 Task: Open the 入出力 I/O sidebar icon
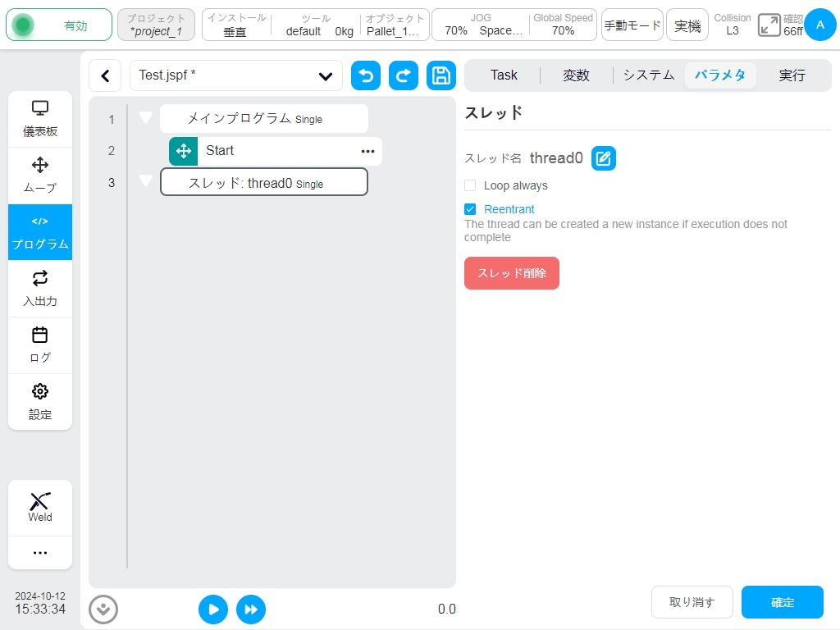tap(40, 288)
